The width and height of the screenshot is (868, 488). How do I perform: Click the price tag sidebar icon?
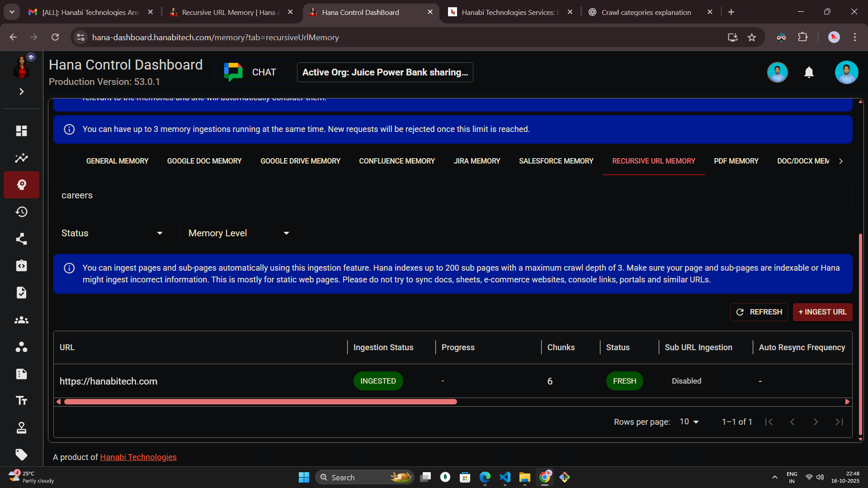pos(21,454)
